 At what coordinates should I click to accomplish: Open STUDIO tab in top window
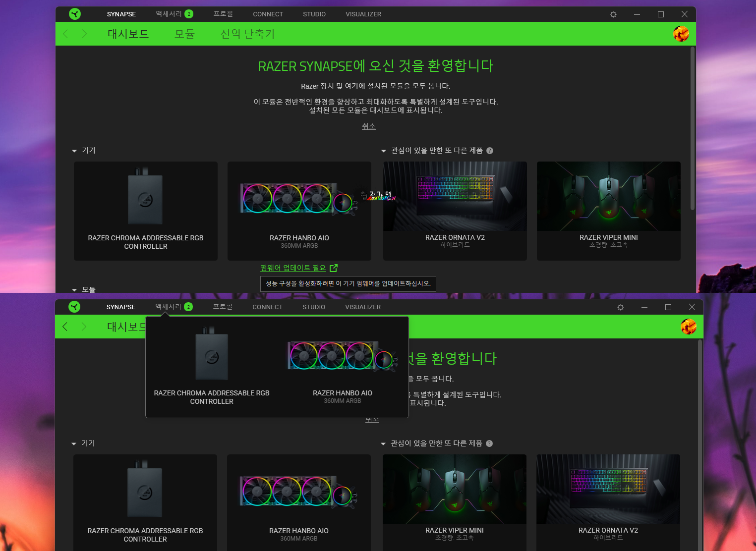pos(314,14)
